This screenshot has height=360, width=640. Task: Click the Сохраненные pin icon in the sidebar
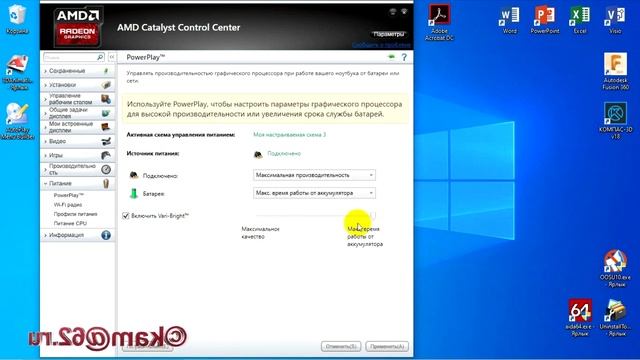106,71
